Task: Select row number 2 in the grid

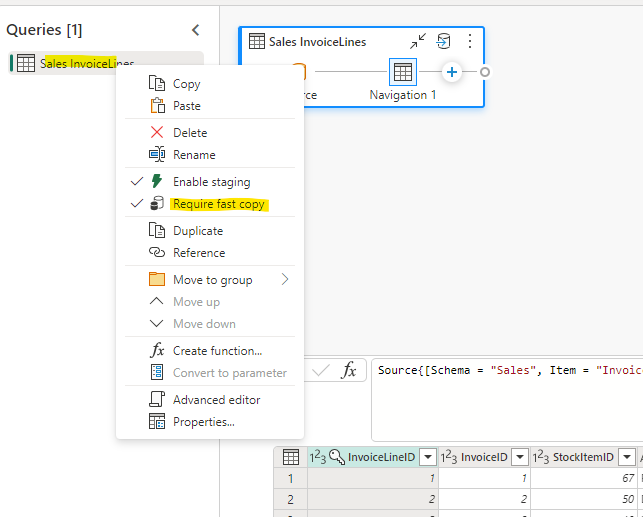Action: tap(290, 499)
